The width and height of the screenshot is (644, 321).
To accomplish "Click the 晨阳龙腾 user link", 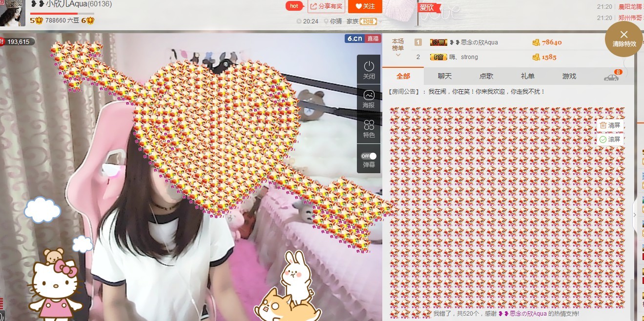I will [x=631, y=7].
